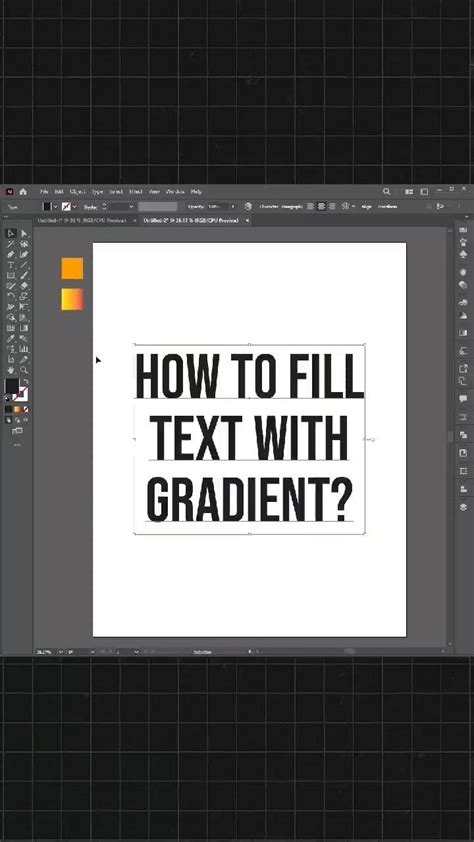This screenshot has width=474, height=842.
Task: Select the Magic Wand tool
Action: (x=10, y=244)
